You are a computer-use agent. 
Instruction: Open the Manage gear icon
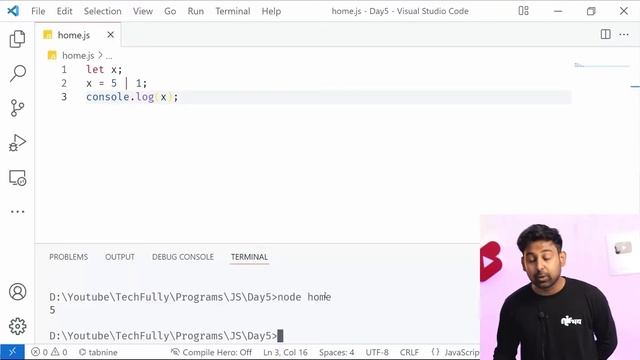(x=18, y=326)
